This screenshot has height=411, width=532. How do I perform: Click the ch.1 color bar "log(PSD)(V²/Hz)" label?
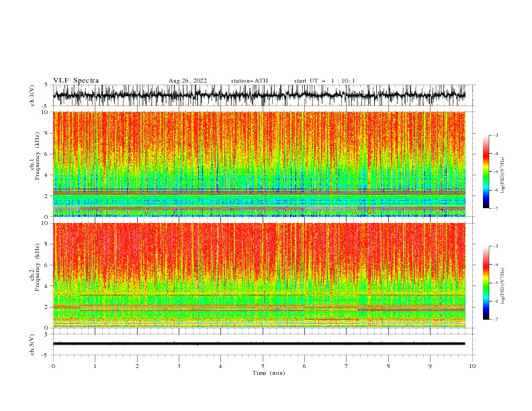tap(502, 175)
